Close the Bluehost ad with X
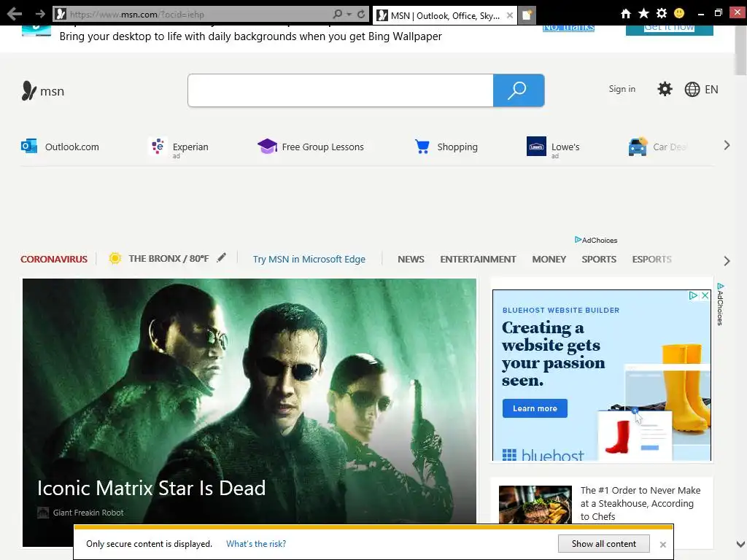Image resolution: width=747 pixels, height=560 pixels. tap(705, 295)
